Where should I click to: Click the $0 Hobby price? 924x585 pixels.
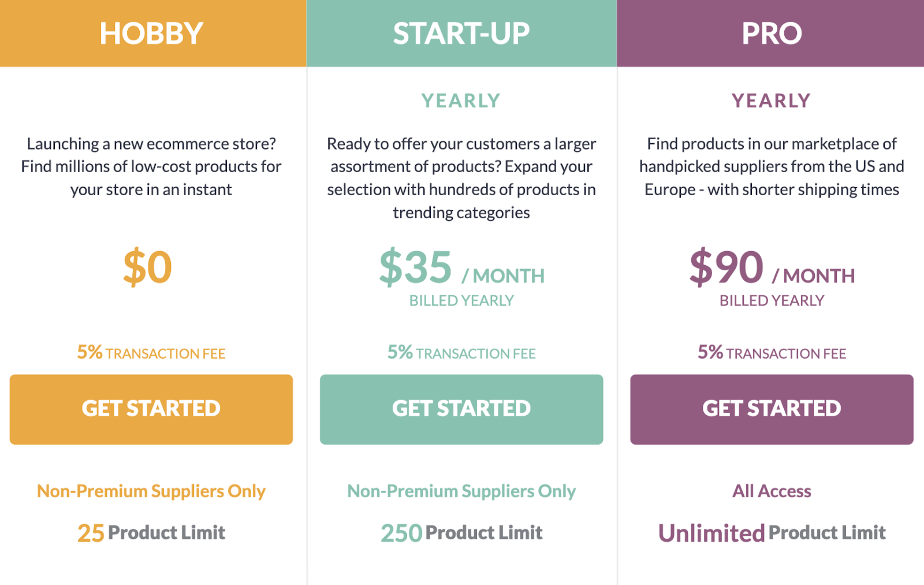coord(148,267)
